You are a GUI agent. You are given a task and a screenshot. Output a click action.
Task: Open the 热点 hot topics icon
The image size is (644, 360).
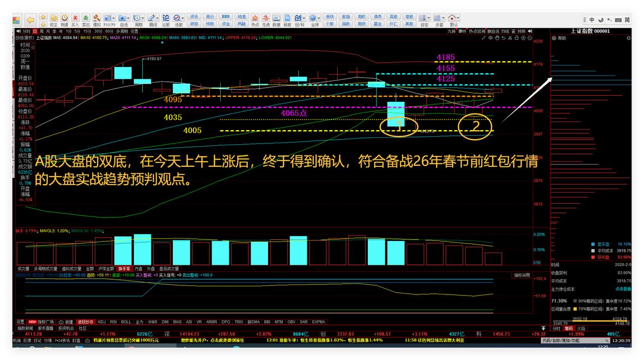[x=254, y=18]
